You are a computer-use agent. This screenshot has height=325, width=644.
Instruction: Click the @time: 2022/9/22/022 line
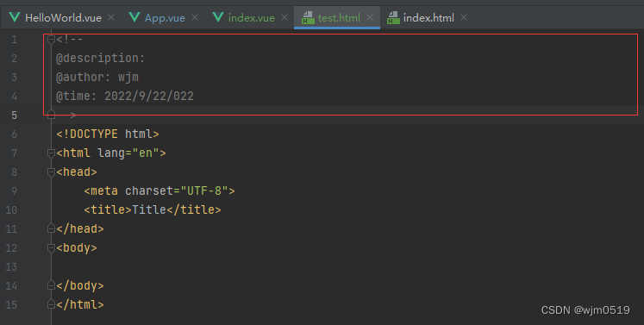pos(125,97)
